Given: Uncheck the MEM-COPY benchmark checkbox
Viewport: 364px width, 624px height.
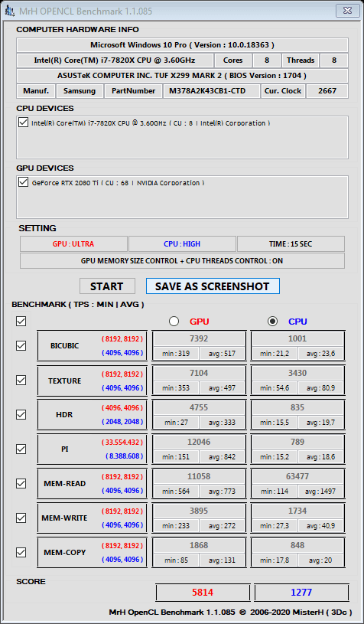Looking at the screenshot, I should tap(21, 552).
